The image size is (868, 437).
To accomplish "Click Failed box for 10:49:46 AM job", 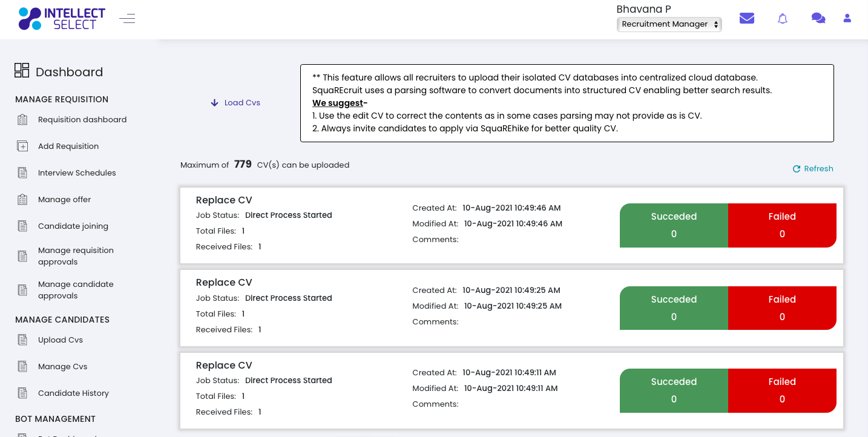I will point(782,225).
